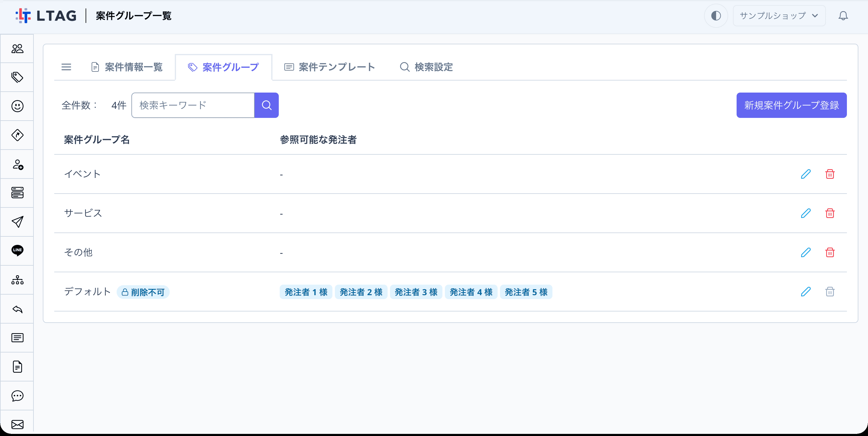
Task: Edit the その他 group with pencil icon
Action: point(805,252)
